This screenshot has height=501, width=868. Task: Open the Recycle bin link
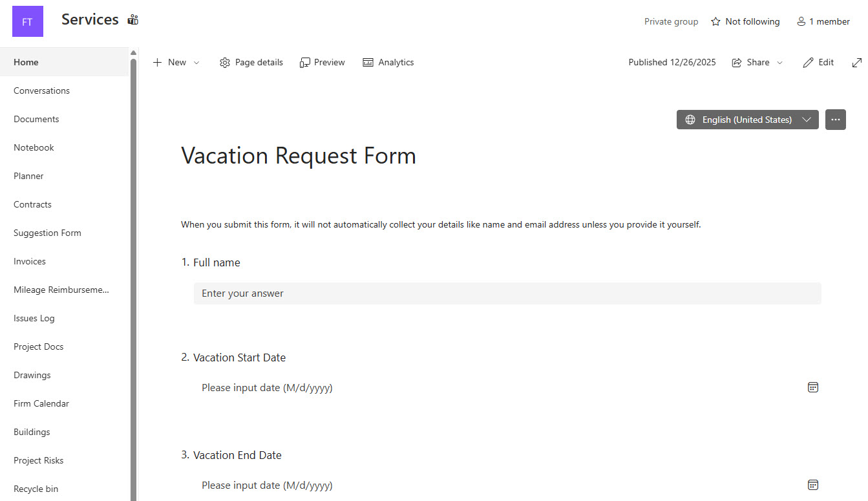(x=36, y=489)
